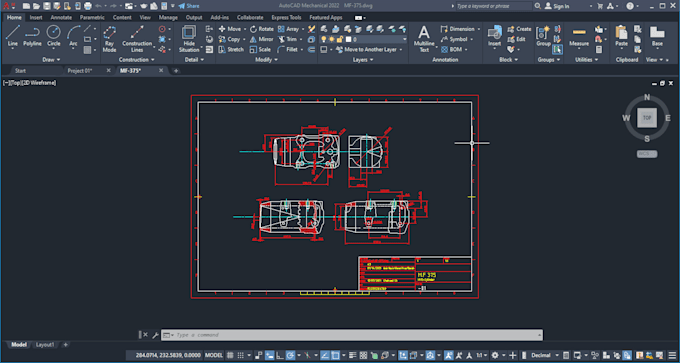Select the Polyline tool
680x363 pixels.
(x=33, y=36)
